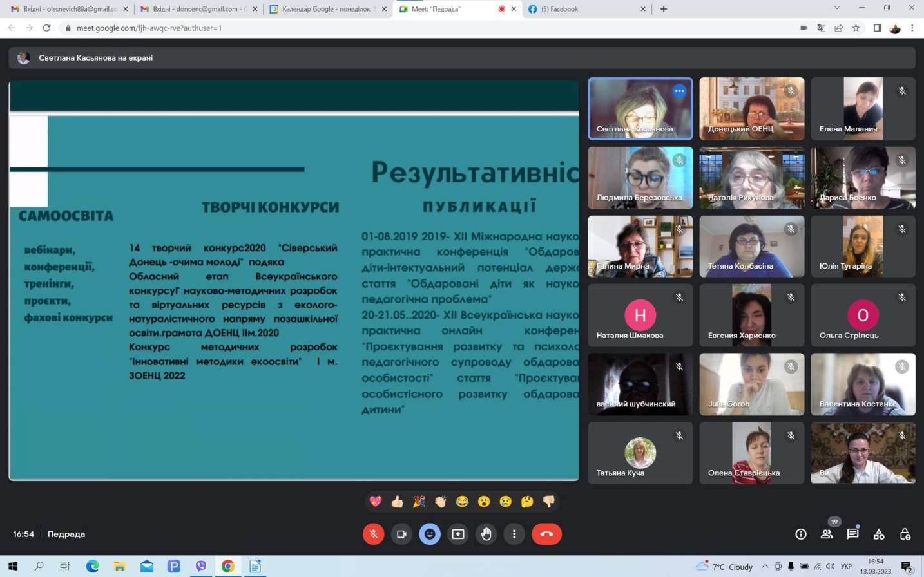Viewport: 924px width, 577px height.
Task: Send the laughing face reaction
Action: (x=462, y=501)
